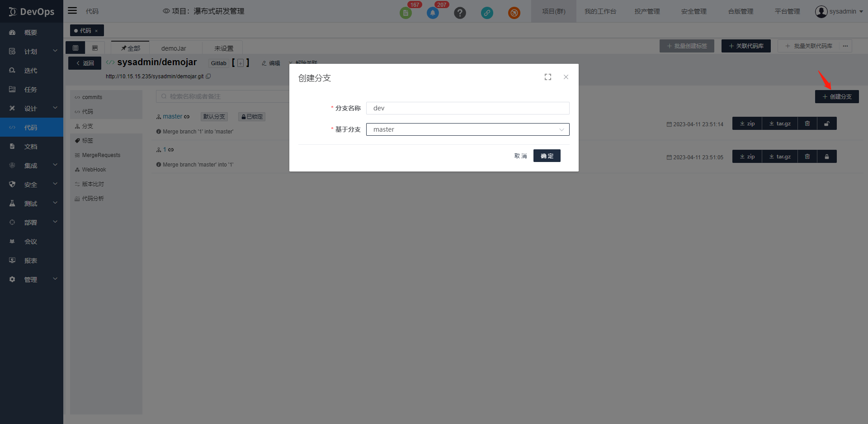Expand the 安全 sidebar group
Screen dimensions: 868x424
coord(32,185)
